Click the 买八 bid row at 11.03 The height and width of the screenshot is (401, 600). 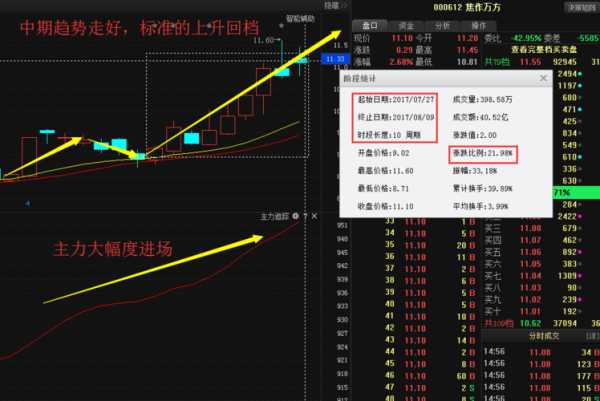pyautogui.click(x=533, y=287)
